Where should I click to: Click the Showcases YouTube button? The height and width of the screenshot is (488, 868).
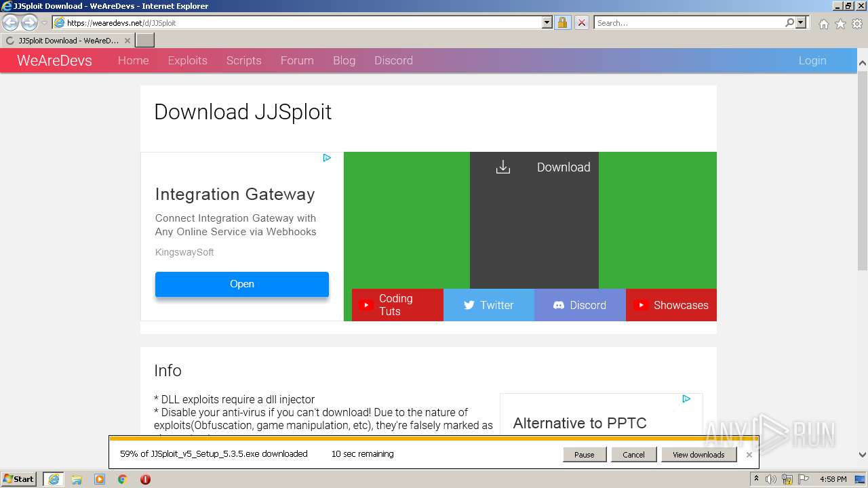coord(671,305)
